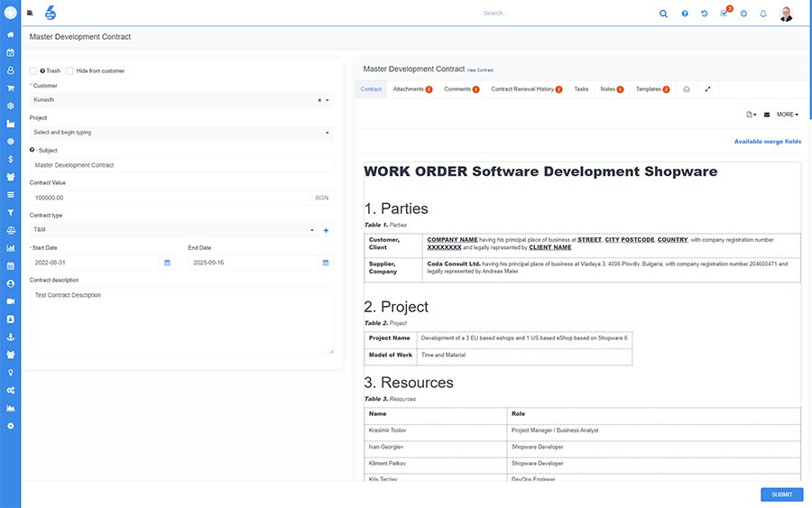Open the home dashboard sidebar icon
Viewport: 812px width, 508px height.
10,34
